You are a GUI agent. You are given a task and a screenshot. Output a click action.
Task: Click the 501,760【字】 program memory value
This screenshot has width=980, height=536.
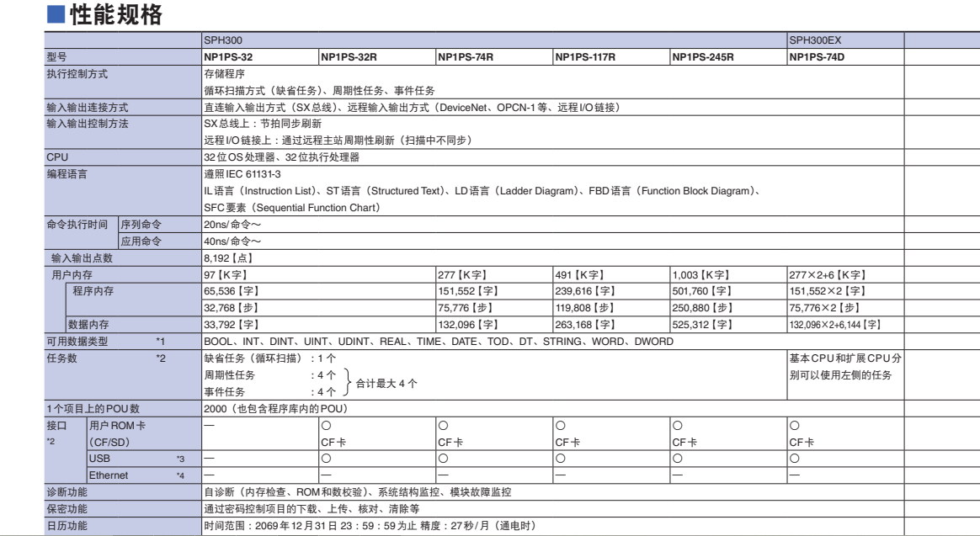click(702, 291)
